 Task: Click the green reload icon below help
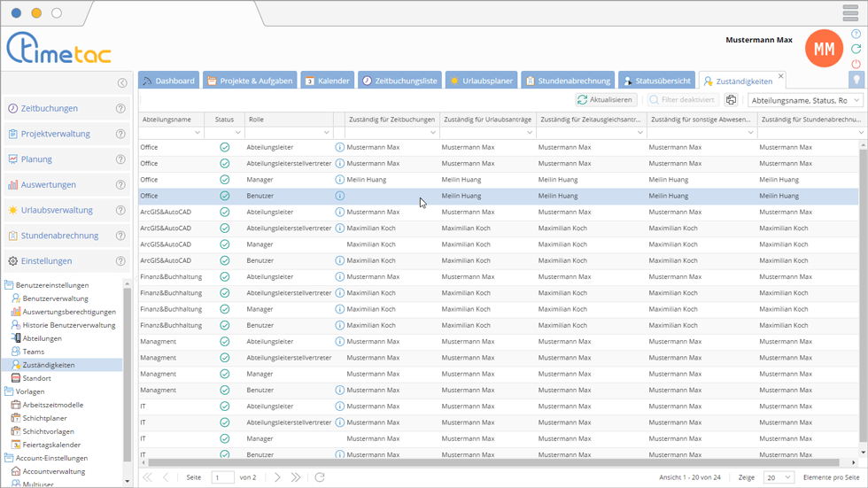coord(856,49)
